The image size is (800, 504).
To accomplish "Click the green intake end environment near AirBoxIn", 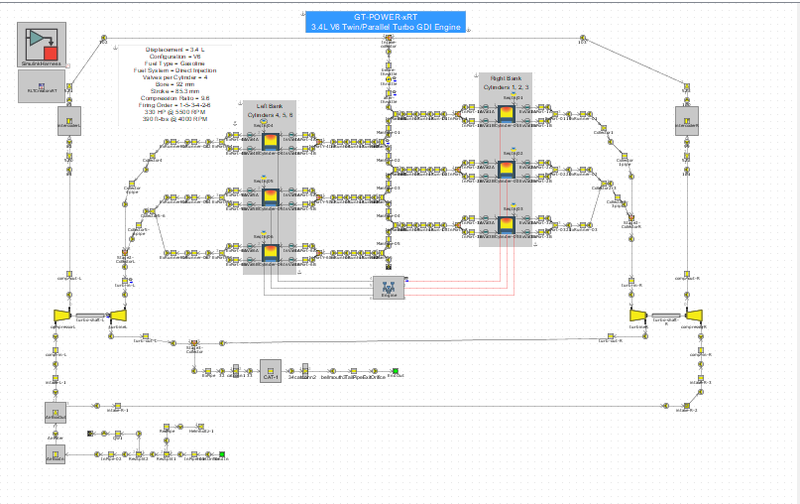I will tap(222, 454).
